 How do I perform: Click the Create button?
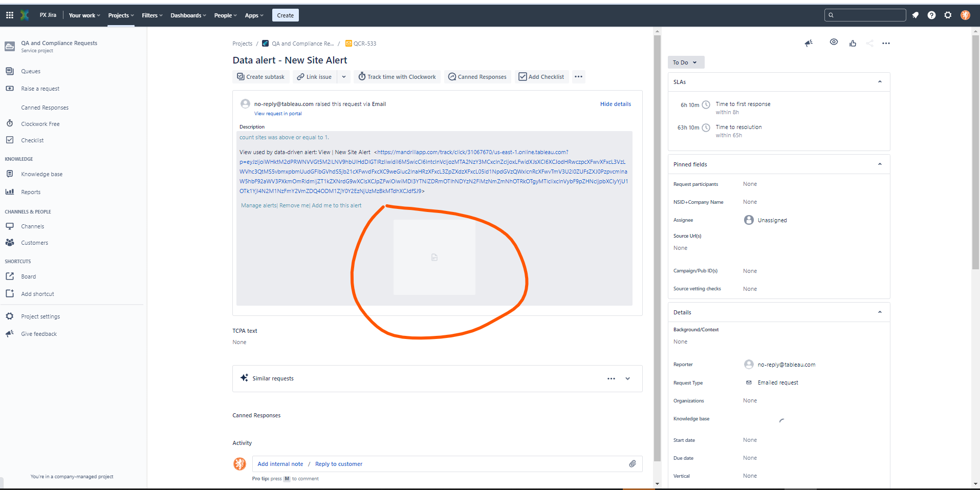pyautogui.click(x=286, y=15)
